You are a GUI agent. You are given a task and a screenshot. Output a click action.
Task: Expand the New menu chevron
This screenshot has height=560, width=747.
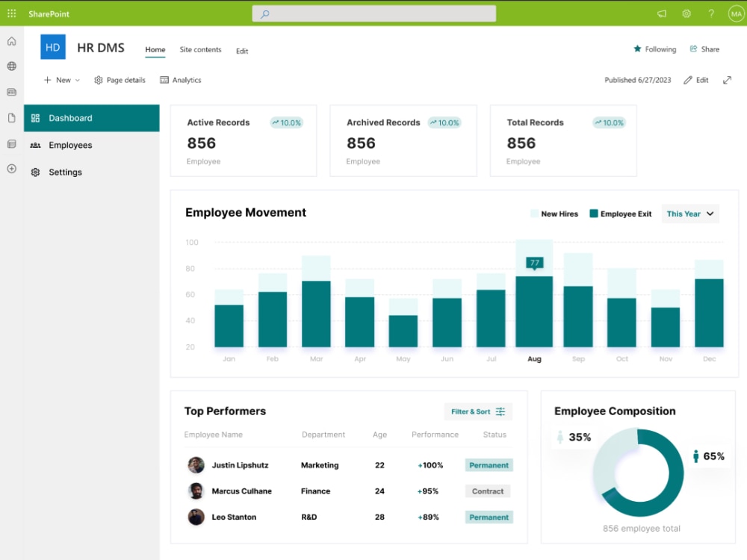[x=78, y=80]
